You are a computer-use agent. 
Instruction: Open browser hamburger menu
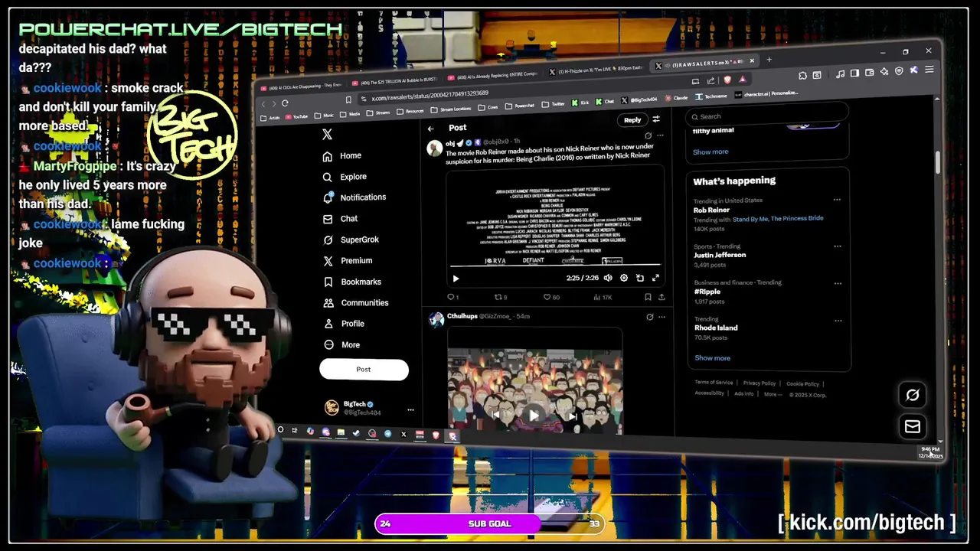pyautogui.click(x=929, y=70)
